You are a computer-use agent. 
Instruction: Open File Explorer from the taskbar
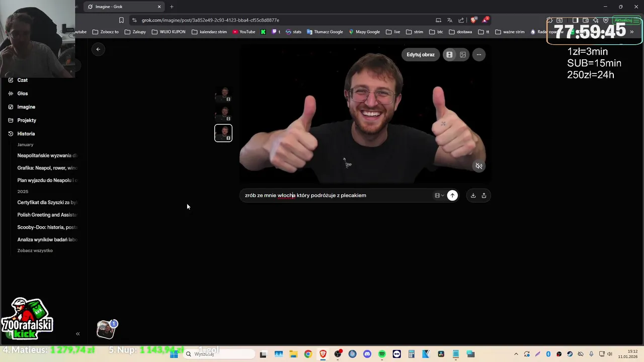click(293, 354)
